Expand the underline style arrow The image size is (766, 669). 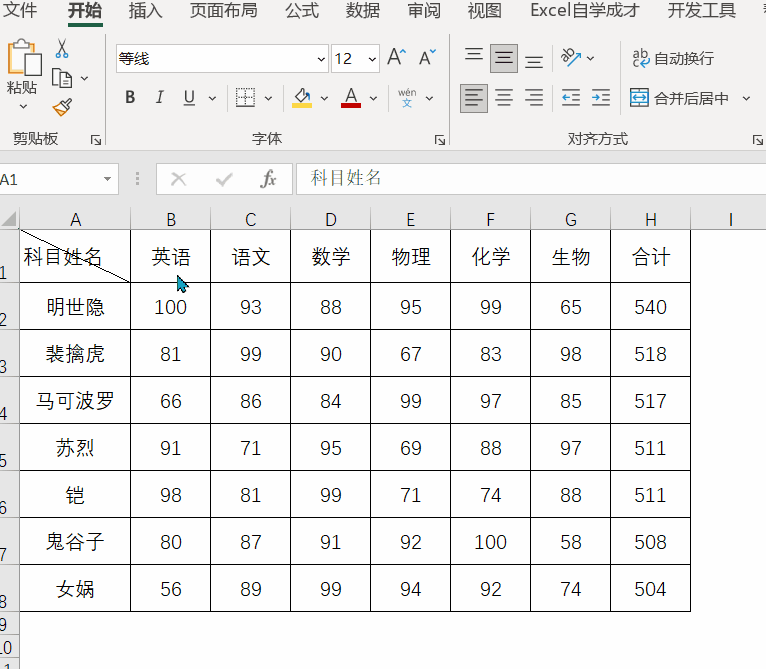tap(212, 98)
